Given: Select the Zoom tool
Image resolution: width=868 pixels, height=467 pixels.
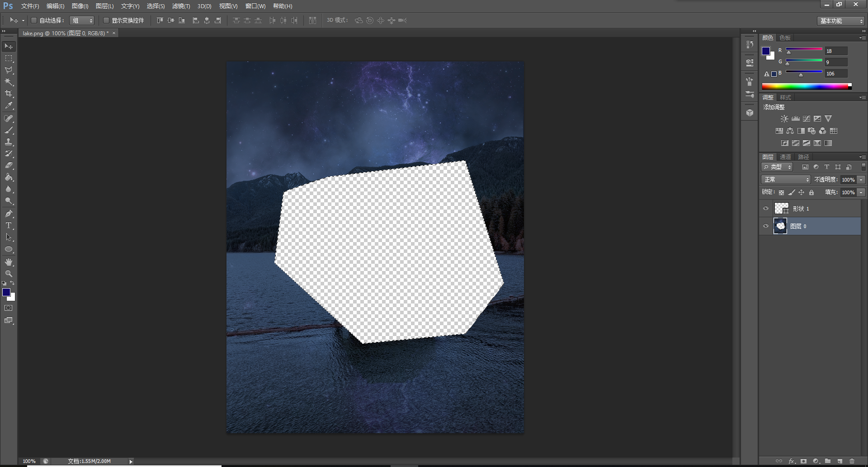Looking at the screenshot, I should pos(9,274).
